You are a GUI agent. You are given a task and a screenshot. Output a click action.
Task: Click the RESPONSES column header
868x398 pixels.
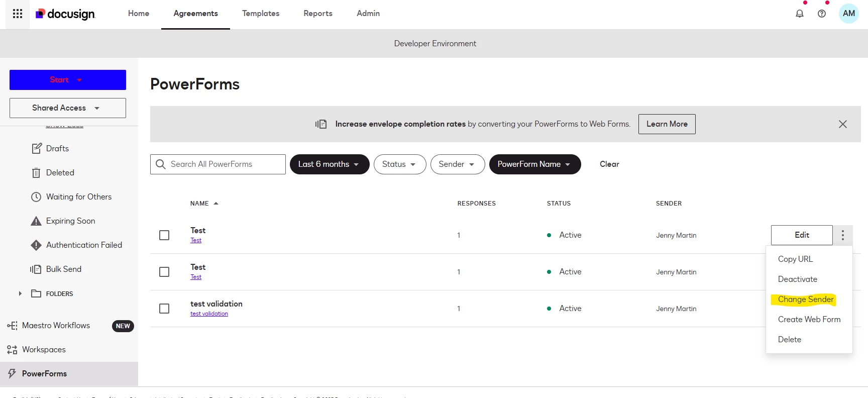click(477, 204)
